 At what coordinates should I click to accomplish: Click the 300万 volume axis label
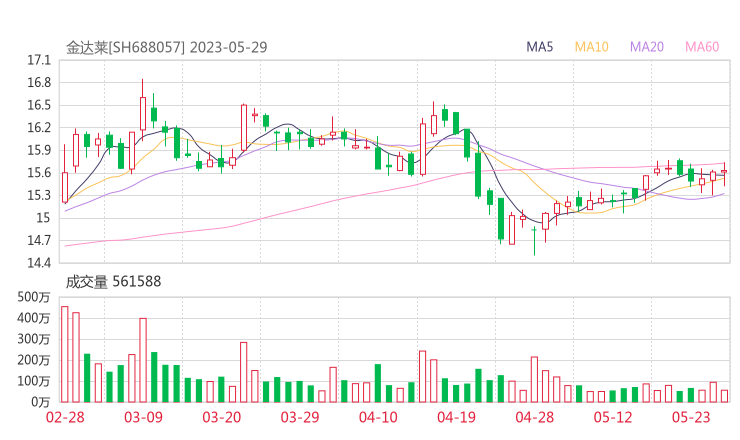click(x=34, y=339)
